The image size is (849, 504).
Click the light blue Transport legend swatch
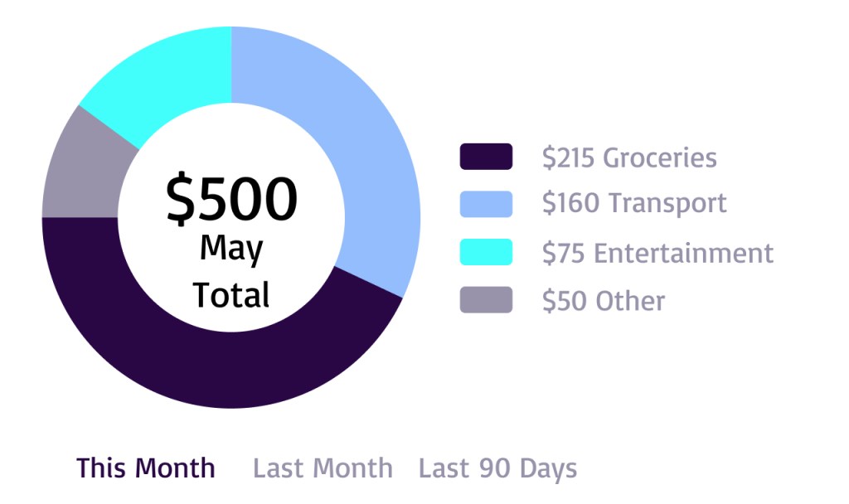tap(486, 204)
